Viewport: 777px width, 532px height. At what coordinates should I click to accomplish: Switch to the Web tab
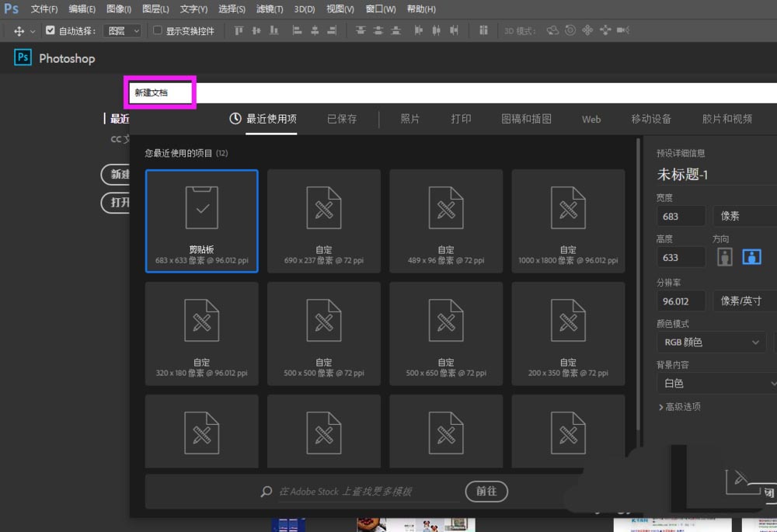click(591, 119)
